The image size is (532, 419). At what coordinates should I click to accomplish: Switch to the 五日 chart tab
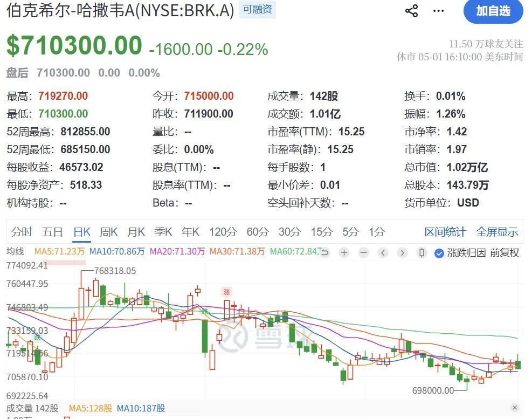52,232
